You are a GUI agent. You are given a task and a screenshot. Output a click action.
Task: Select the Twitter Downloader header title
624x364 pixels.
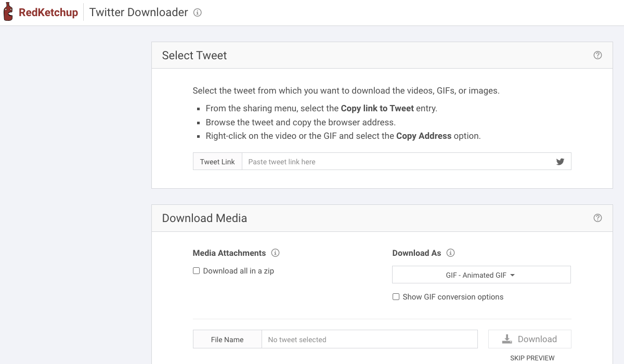pyautogui.click(x=138, y=12)
